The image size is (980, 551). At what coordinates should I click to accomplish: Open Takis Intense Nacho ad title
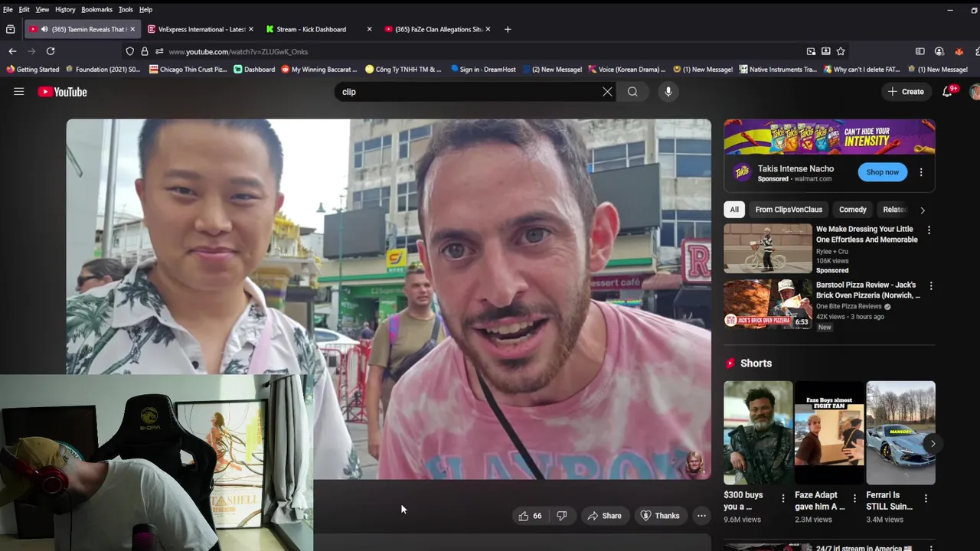tap(795, 168)
